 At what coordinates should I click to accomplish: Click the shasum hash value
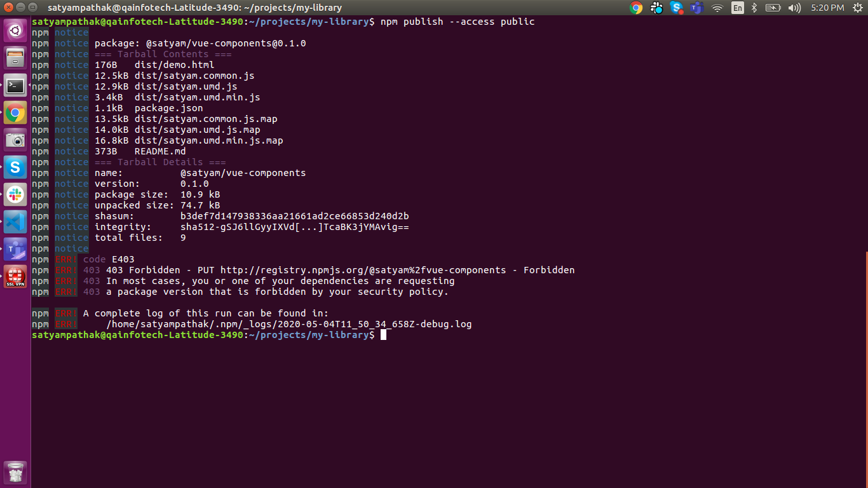pyautogui.click(x=294, y=216)
